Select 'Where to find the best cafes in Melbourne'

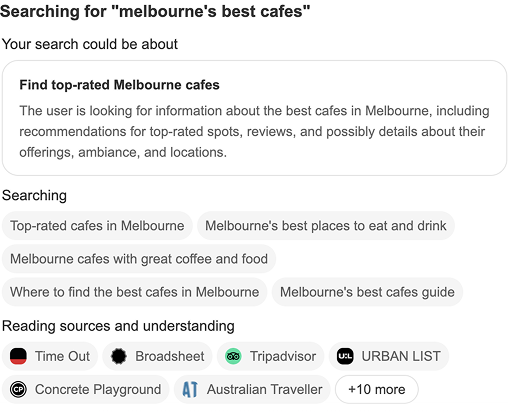134,292
